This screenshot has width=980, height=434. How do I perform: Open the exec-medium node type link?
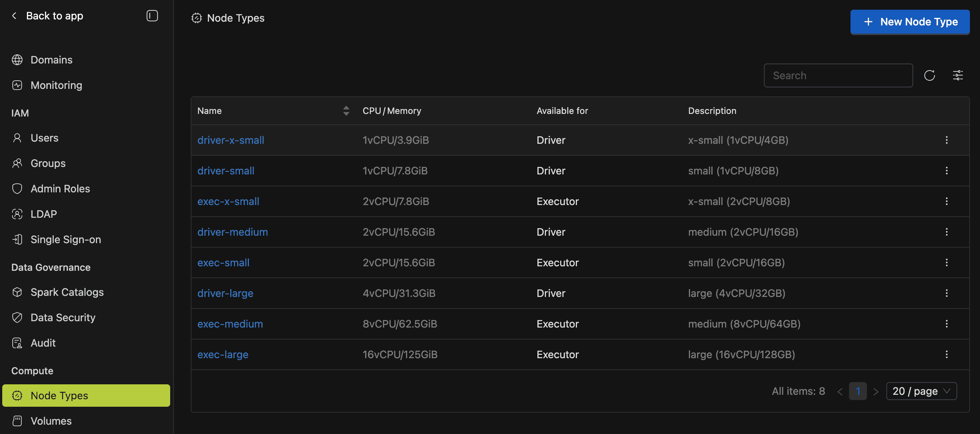click(230, 324)
